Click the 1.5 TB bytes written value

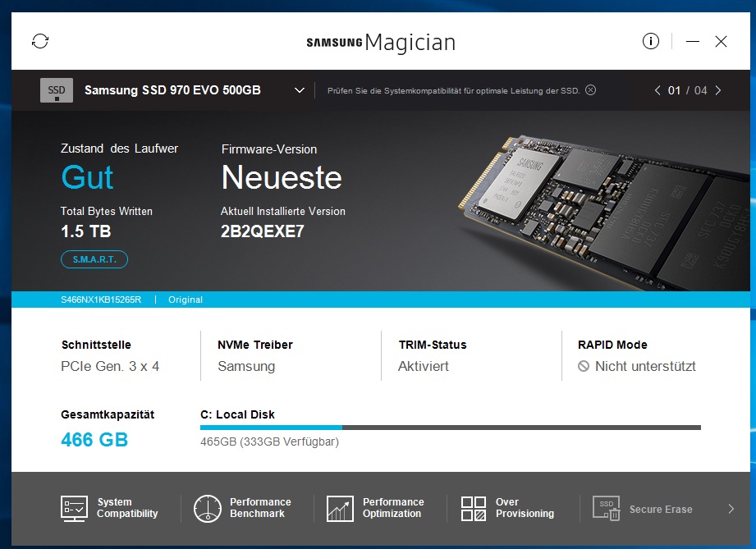[86, 231]
